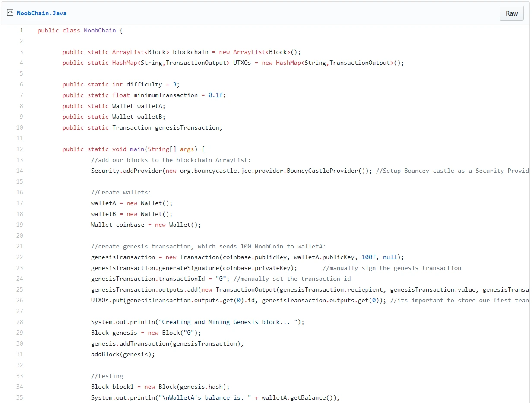Screen dimensions: 532x403
Task: Click "walletA.getBalance()" on line 35
Action: pos(298,397)
